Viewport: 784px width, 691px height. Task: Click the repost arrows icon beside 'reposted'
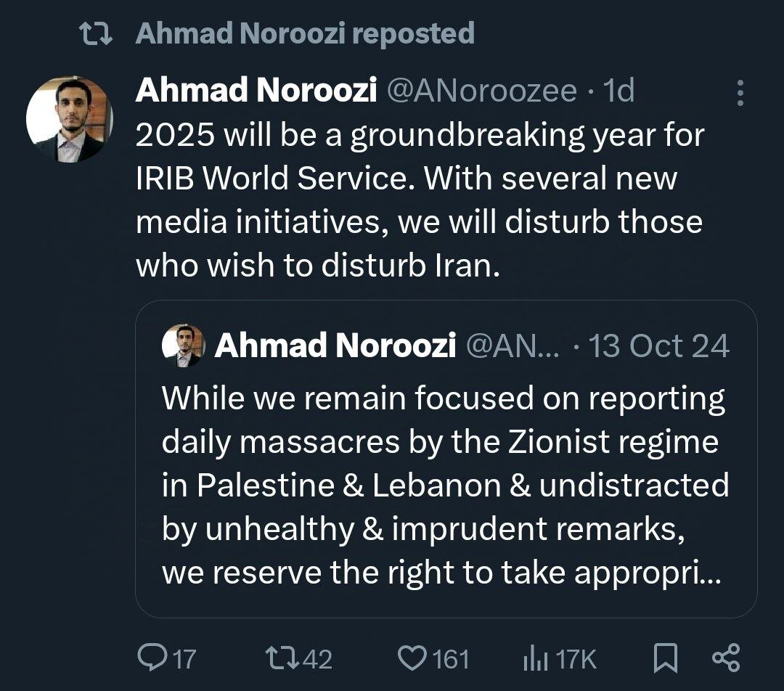[95, 34]
